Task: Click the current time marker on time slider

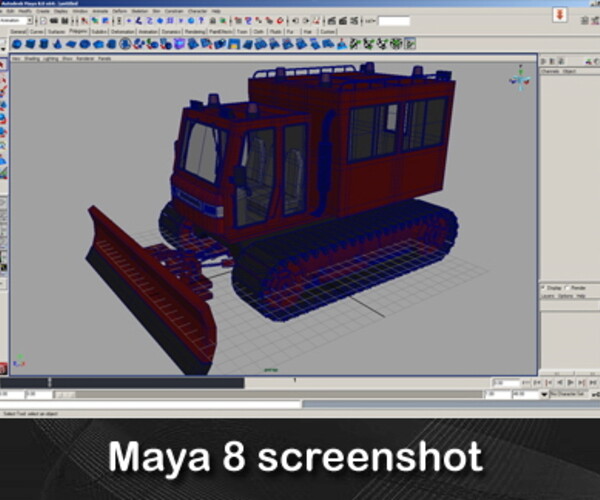Action: tap(50, 382)
